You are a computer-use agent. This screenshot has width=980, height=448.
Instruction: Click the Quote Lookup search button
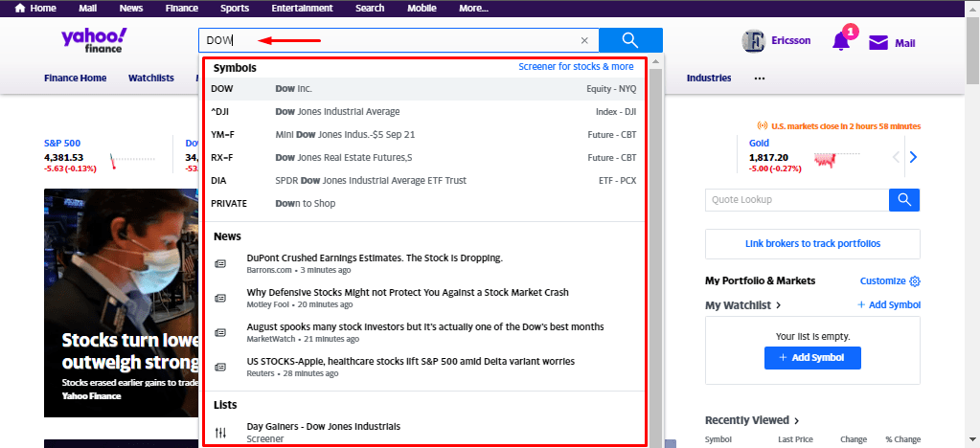904,200
